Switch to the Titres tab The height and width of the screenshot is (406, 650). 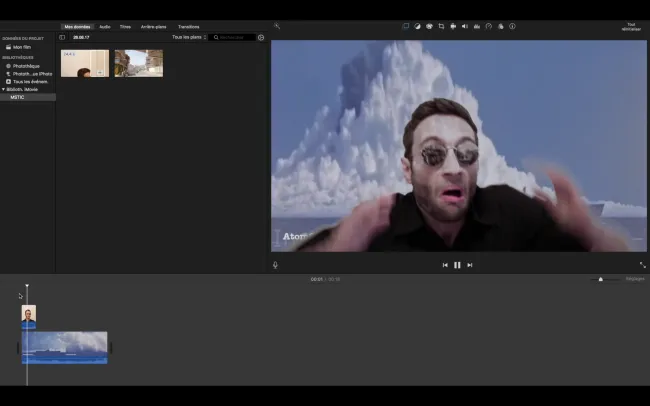click(125, 27)
